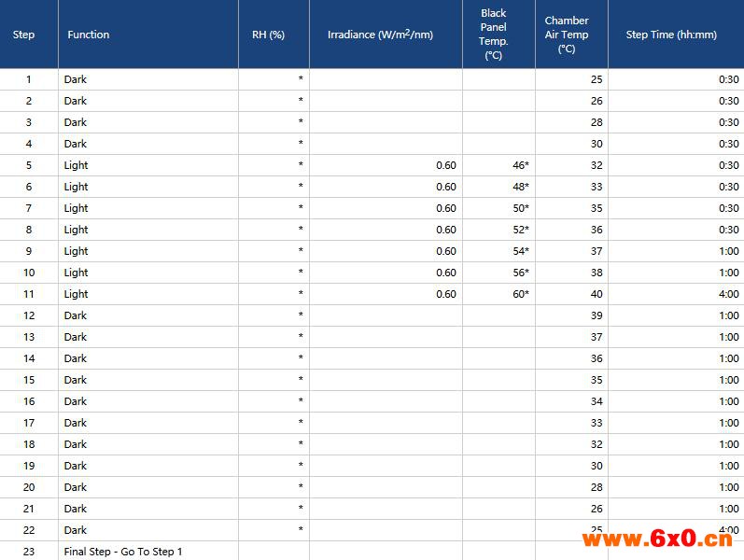744x560 pixels.
Task: Select step number 10 cell
Action: [29, 273]
